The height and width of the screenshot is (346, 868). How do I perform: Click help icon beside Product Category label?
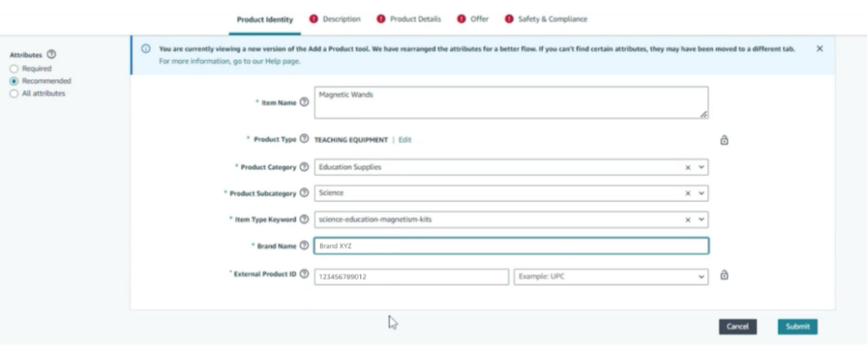tap(304, 167)
